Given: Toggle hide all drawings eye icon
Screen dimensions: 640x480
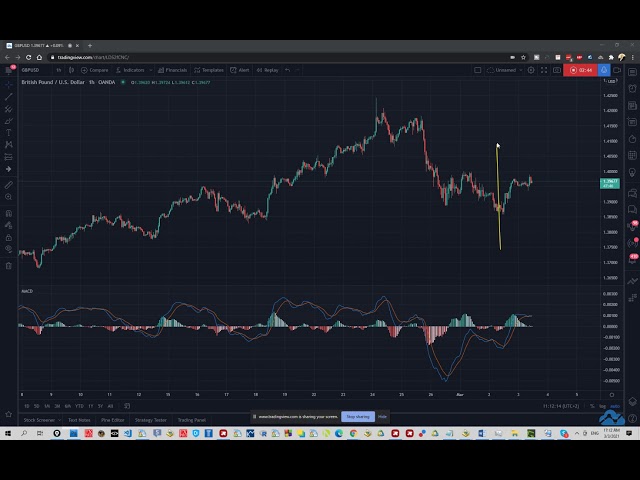Looking at the screenshot, I should [9, 250].
